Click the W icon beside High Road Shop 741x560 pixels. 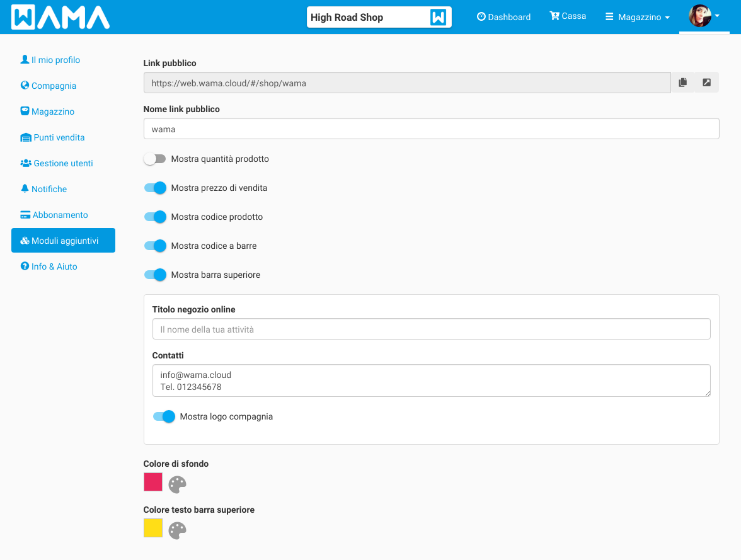(438, 17)
